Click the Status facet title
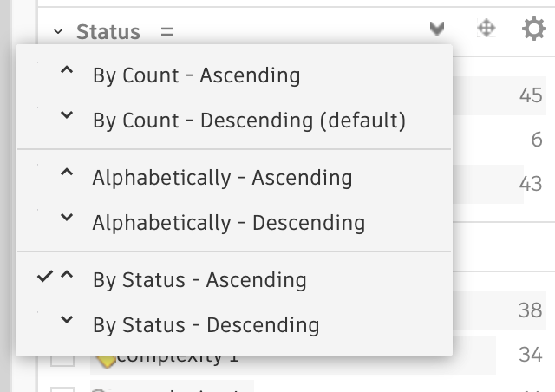Screen dimensions: 555x392 pyautogui.click(x=108, y=32)
